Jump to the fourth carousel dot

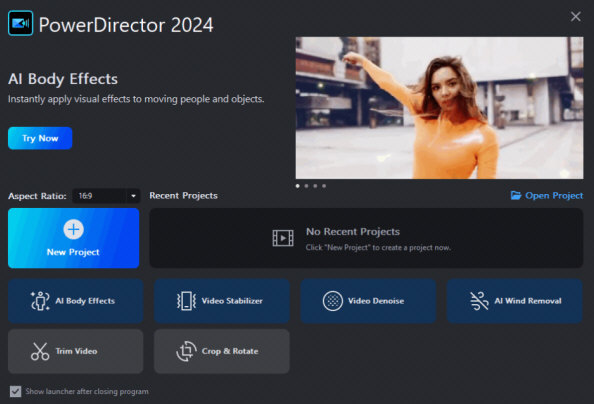[x=324, y=186]
